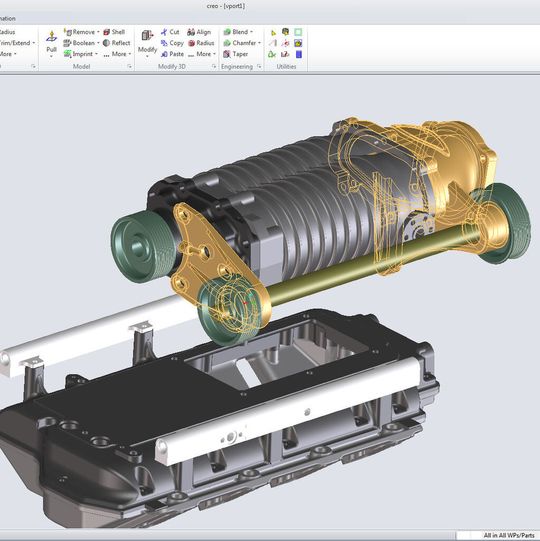Screen dimensions: 540x541
Task: Click the 'creo - [vport1]' window title
Action: (226, 6)
